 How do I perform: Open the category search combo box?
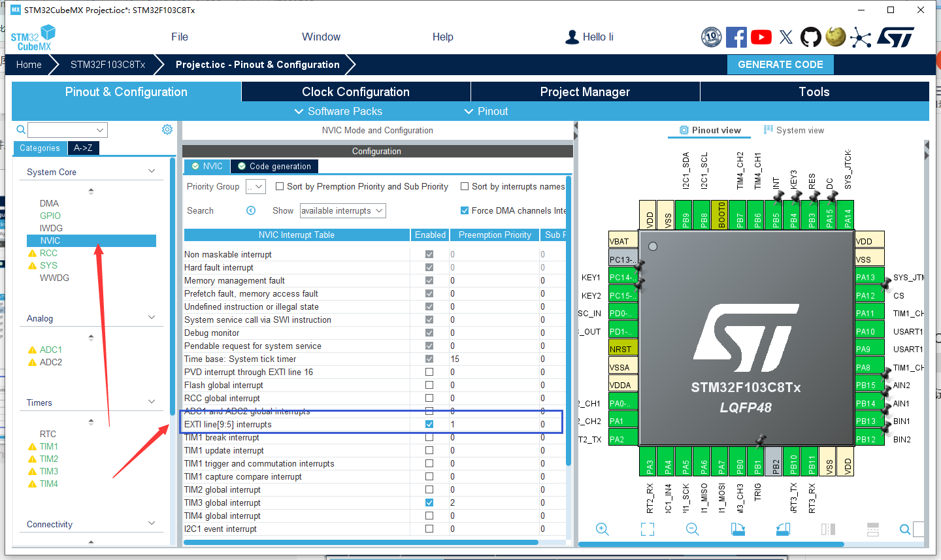pyautogui.click(x=67, y=129)
